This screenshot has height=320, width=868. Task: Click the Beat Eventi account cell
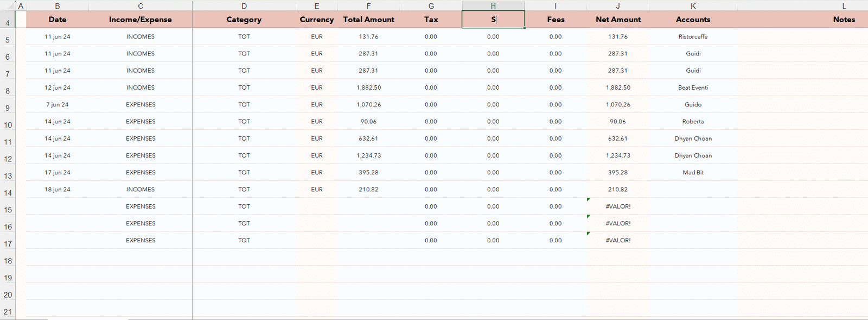click(693, 87)
